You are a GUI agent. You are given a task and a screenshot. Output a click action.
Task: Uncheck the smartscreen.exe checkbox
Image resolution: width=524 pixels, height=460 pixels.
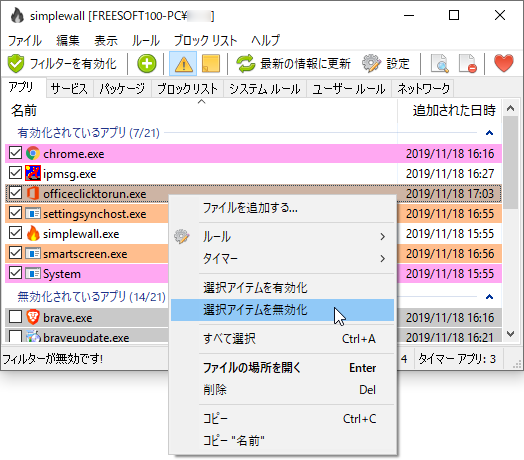coord(15,253)
